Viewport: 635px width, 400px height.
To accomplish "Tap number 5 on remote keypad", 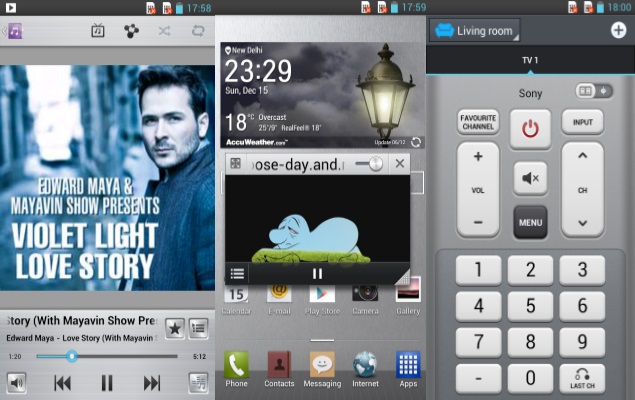I will (x=530, y=306).
